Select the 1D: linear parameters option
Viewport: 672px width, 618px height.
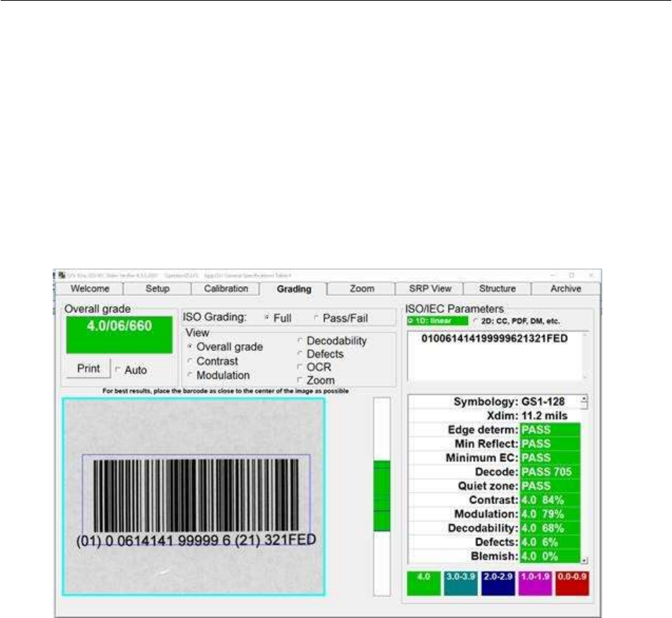pos(437,321)
